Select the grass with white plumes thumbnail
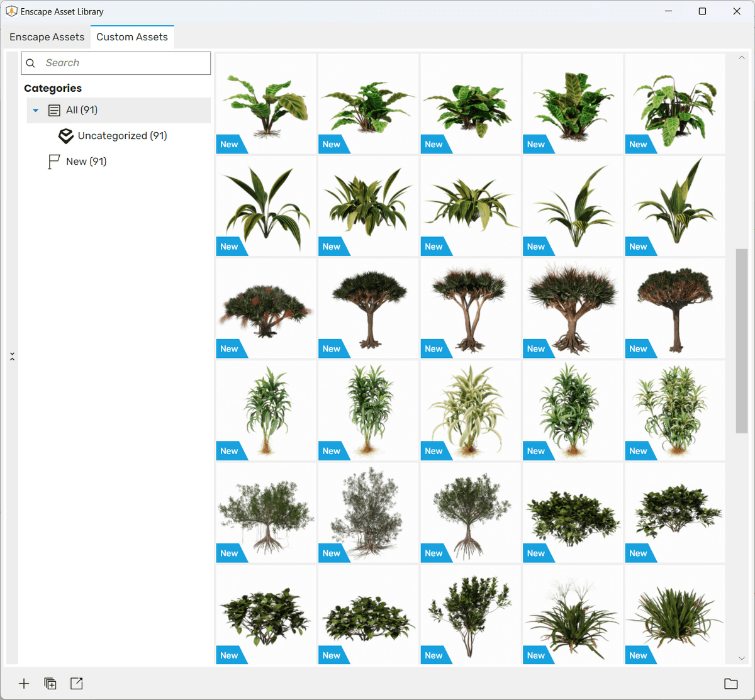Image resolution: width=755 pixels, height=700 pixels. click(573, 614)
